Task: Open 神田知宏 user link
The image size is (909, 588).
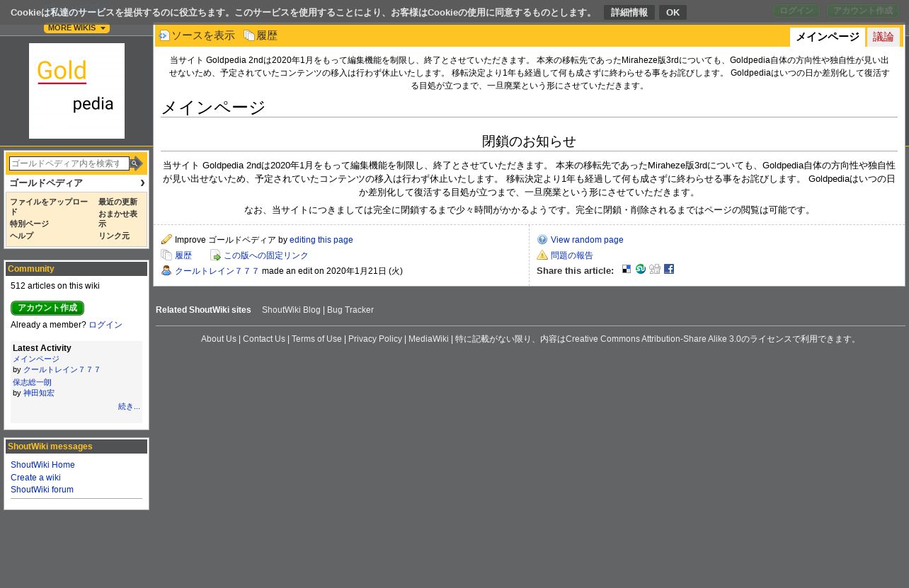Action: [x=39, y=393]
